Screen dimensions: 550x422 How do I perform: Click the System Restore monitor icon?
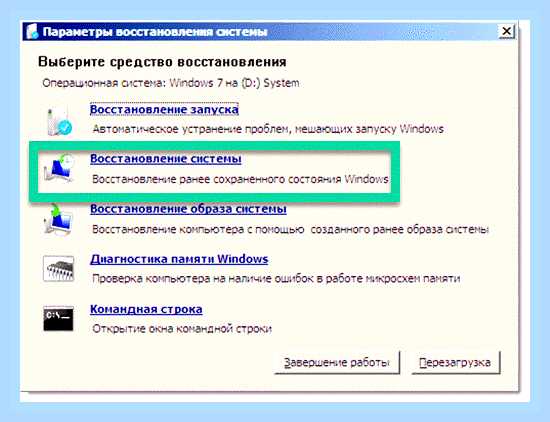pos(59,169)
